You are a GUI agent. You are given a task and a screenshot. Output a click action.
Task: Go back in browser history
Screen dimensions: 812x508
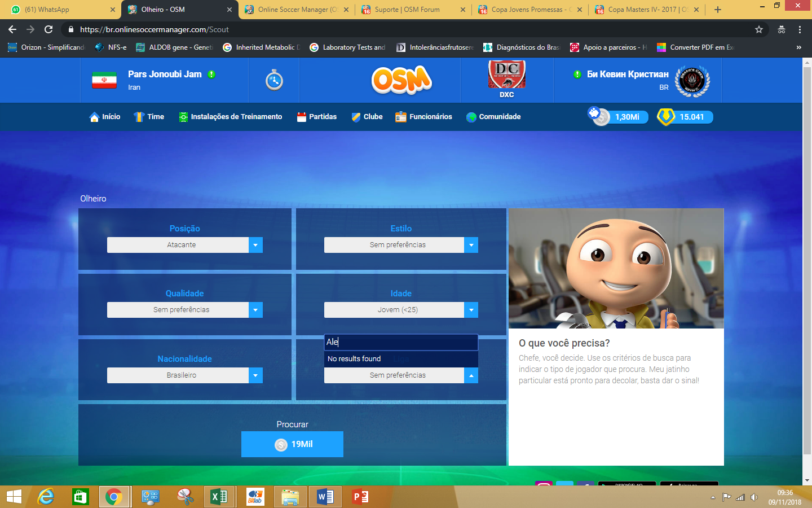(x=12, y=29)
